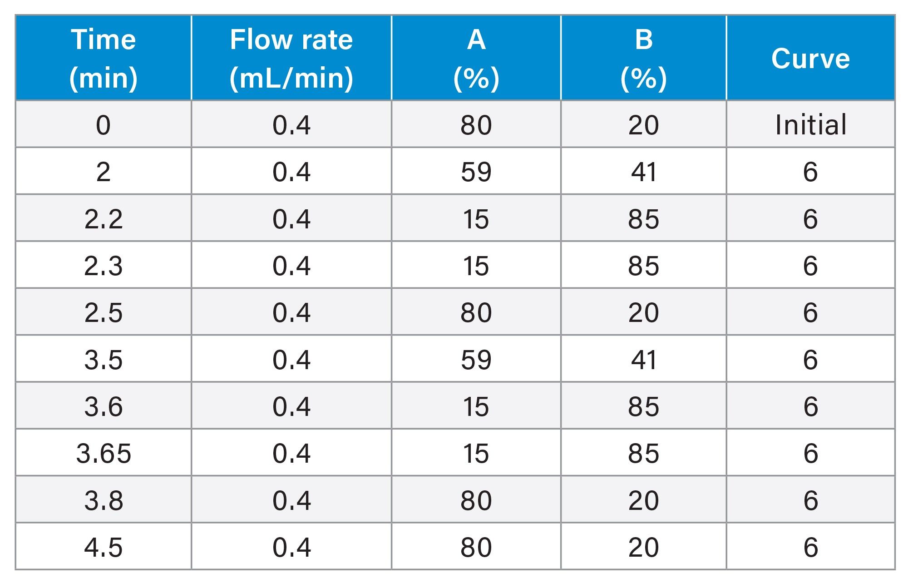Select time value 2.2 cell
The height and width of the screenshot is (588, 908).
[104, 218]
